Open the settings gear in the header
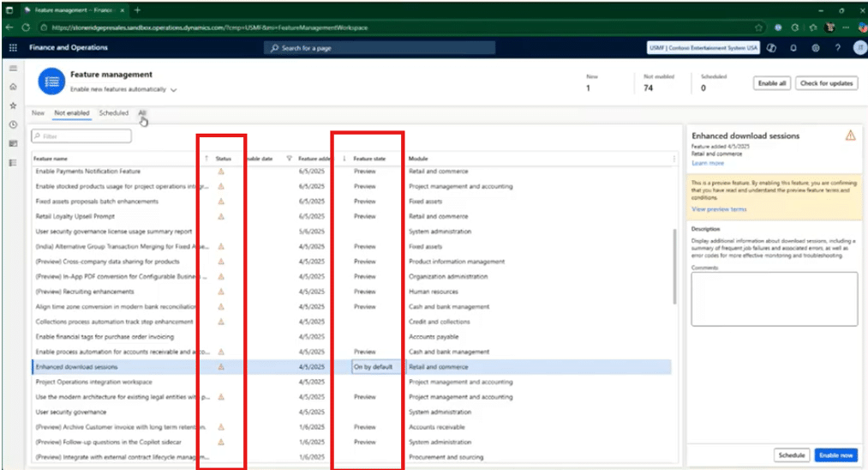868x470 pixels. point(815,48)
